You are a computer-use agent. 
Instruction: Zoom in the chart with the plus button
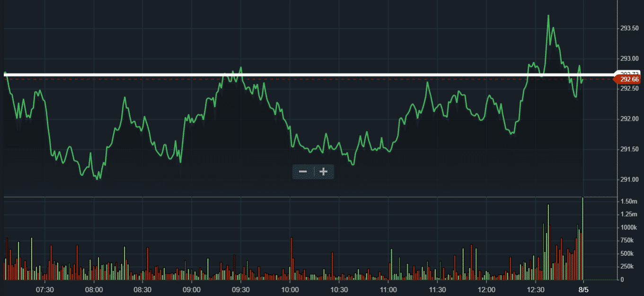324,171
